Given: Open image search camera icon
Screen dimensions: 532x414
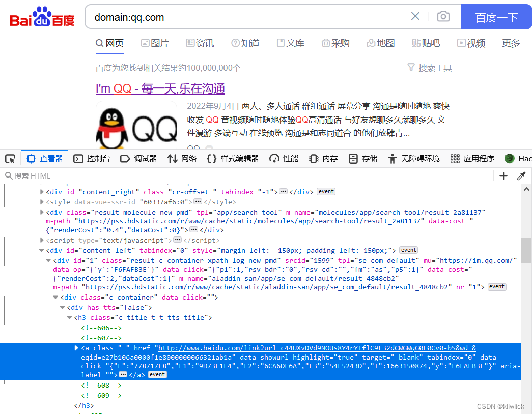Looking at the screenshot, I should (x=443, y=16).
